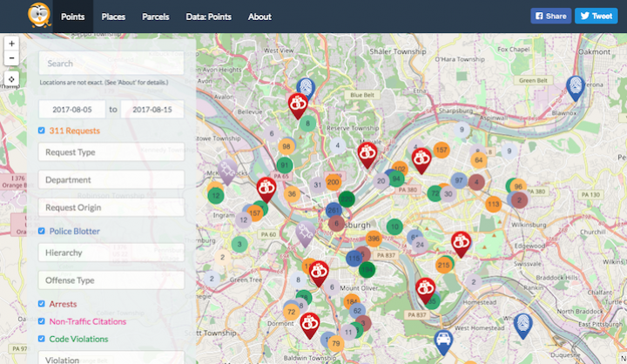627x364 pixels.
Task: Expand the green 194 cluster marker
Action: point(367,270)
